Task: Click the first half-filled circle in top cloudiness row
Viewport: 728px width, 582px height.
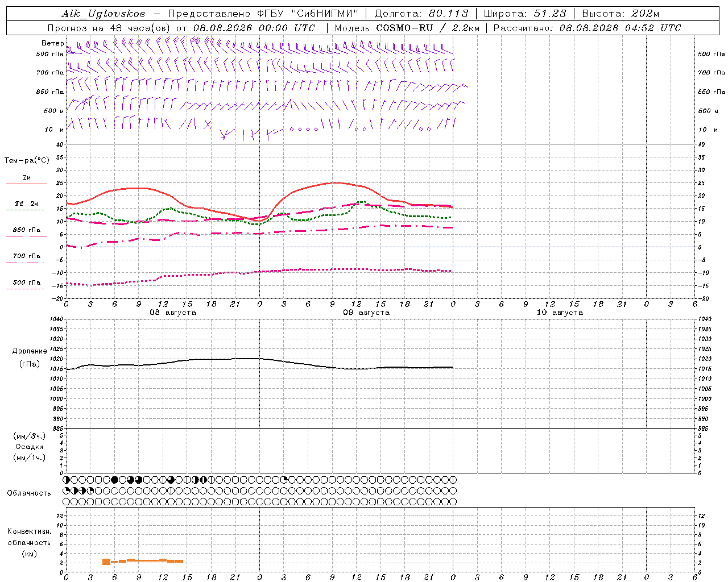Action: click(66, 480)
